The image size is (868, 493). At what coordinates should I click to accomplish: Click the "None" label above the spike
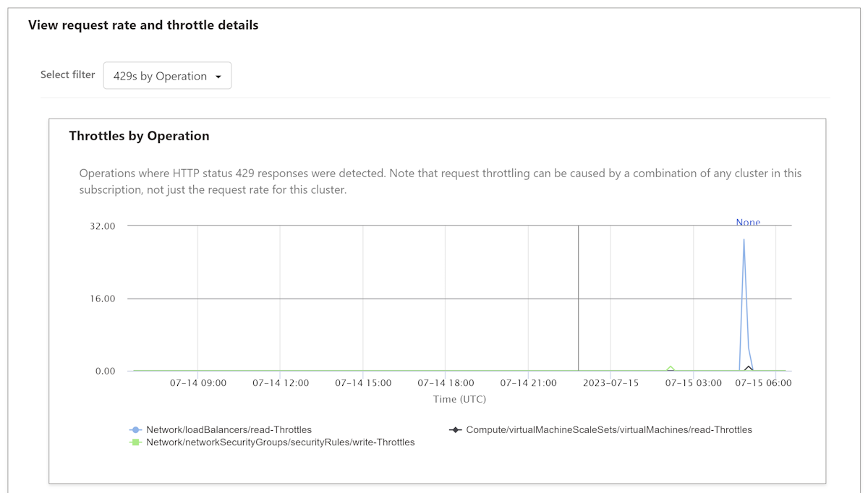(748, 223)
